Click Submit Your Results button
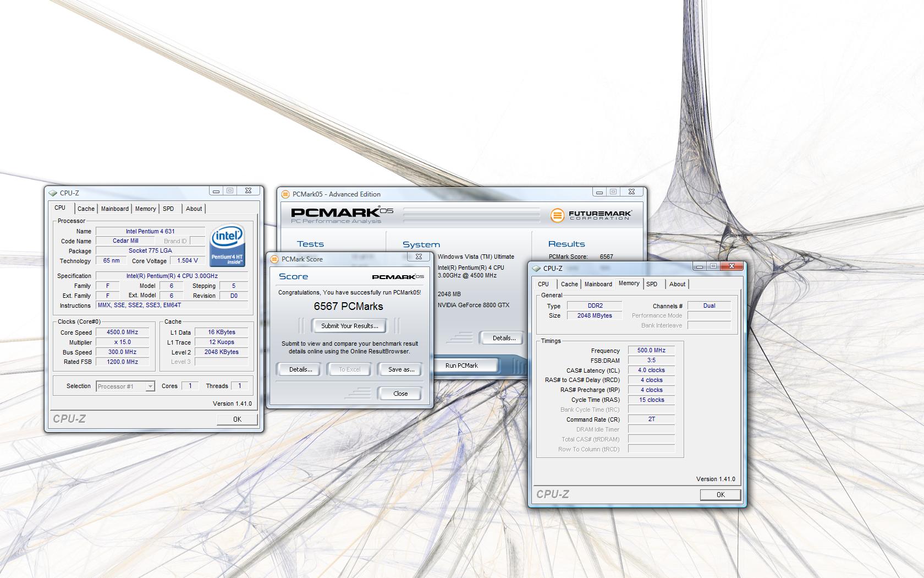The height and width of the screenshot is (578, 924). (349, 326)
